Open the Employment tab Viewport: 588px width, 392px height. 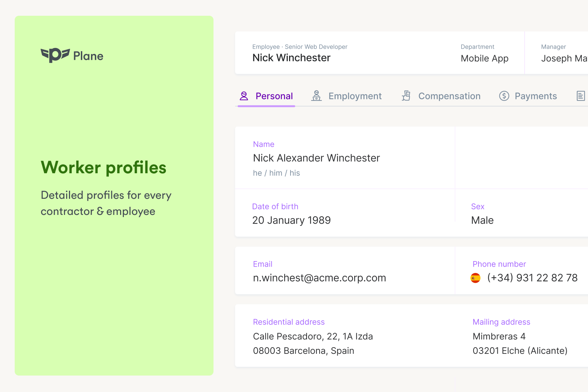(355, 96)
